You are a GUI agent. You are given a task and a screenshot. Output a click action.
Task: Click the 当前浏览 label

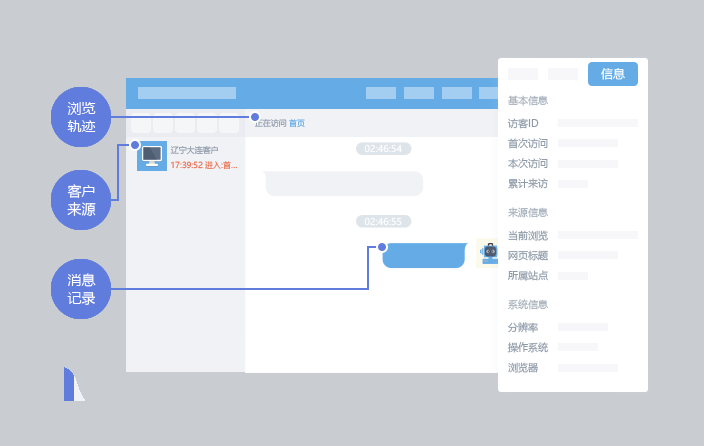click(x=528, y=235)
